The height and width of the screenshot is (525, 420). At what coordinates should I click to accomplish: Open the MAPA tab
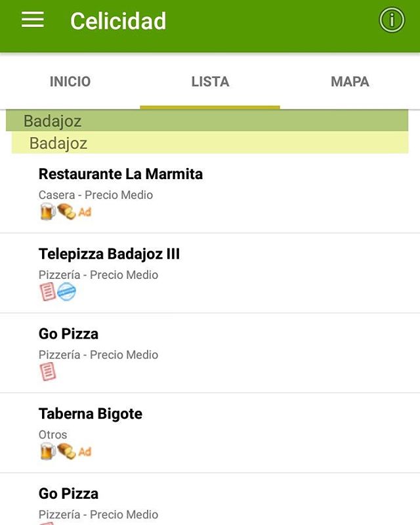pyautogui.click(x=350, y=82)
